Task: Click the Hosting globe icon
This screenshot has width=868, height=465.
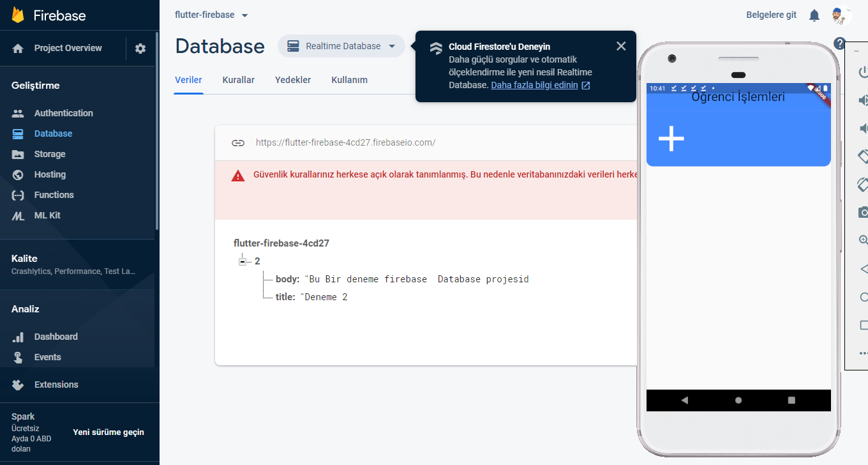Action: pos(18,175)
